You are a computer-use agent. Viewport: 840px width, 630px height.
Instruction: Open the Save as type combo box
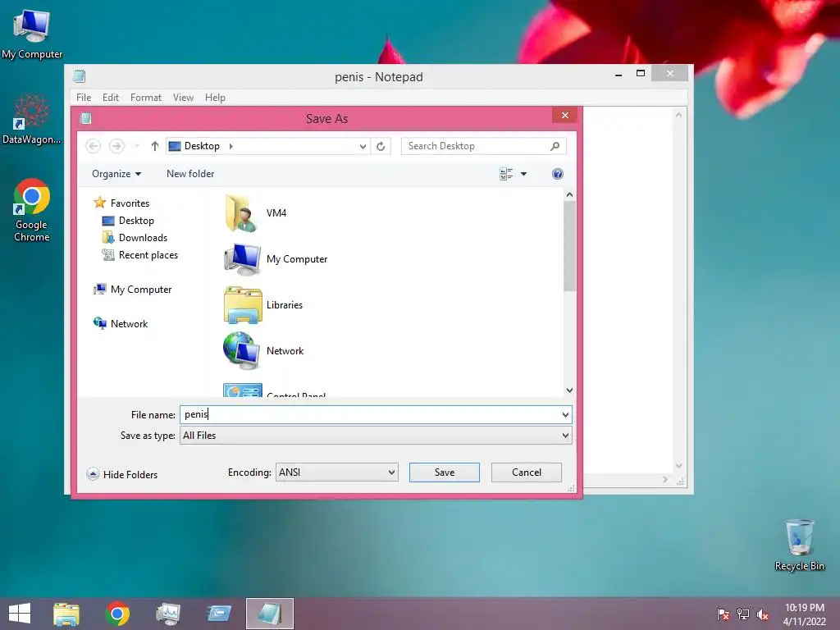pyautogui.click(x=376, y=436)
